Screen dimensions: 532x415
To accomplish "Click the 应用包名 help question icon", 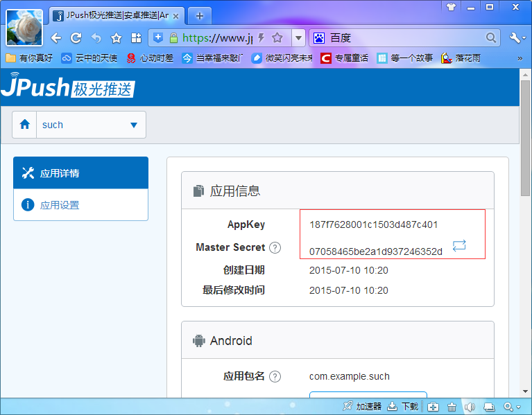I will (x=275, y=376).
